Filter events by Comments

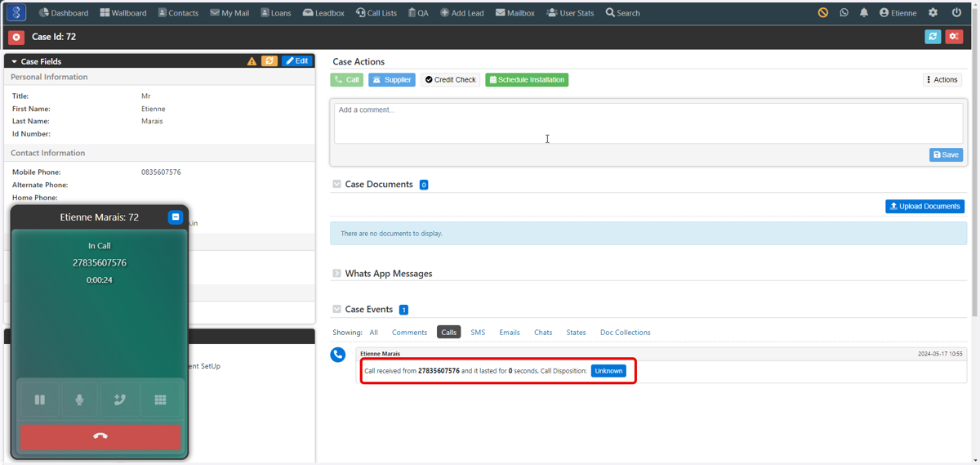click(409, 333)
